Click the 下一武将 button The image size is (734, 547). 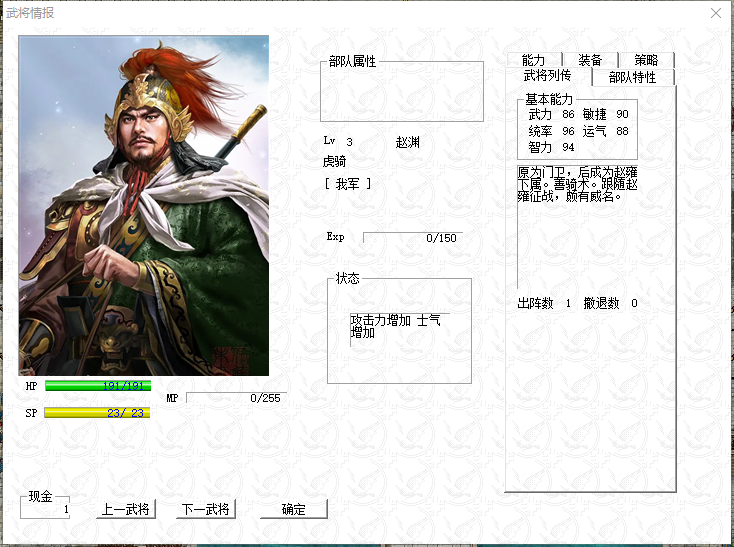coord(206,509)
